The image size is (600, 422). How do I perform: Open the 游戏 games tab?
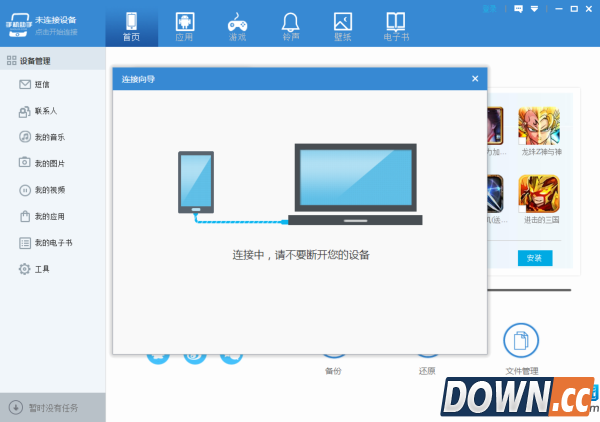point(237,26)
